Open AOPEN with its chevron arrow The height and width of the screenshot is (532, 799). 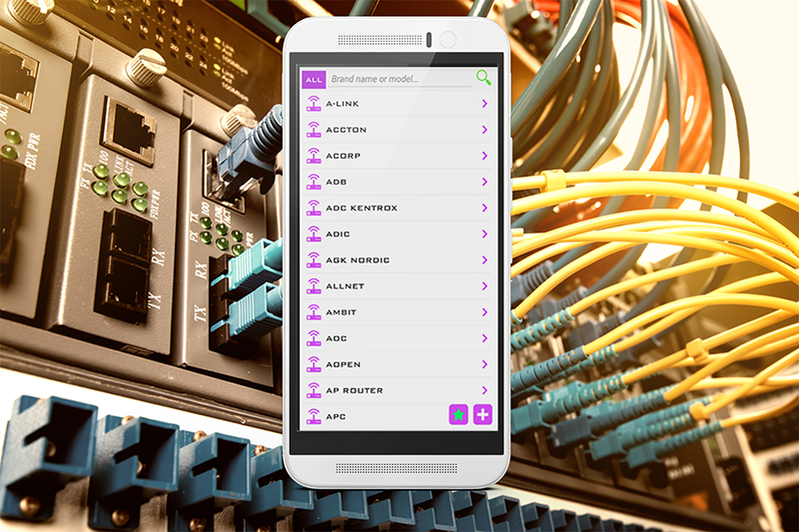(x=484, y=364)
